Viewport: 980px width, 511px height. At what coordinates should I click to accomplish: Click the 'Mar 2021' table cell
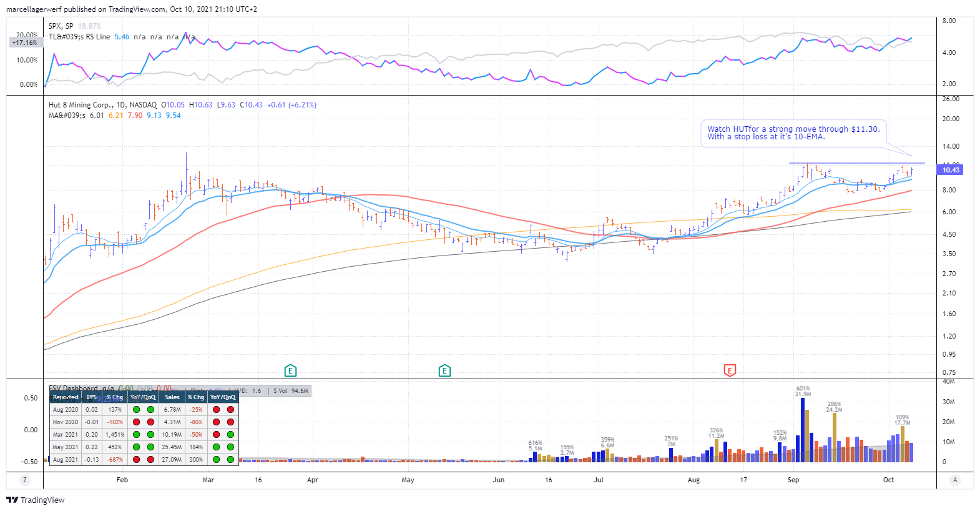pyautogui.click(x=66, y=435)
